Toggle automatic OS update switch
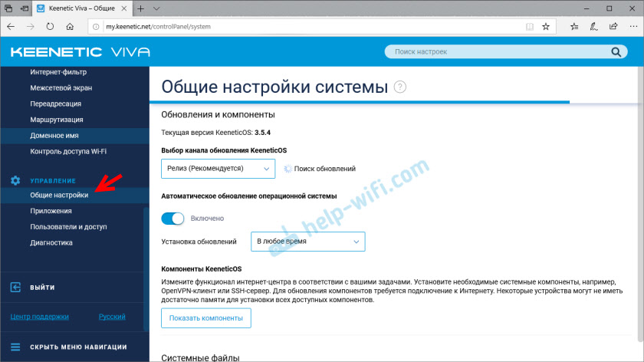This screenshot has height=362, width=644. point(172,219)
